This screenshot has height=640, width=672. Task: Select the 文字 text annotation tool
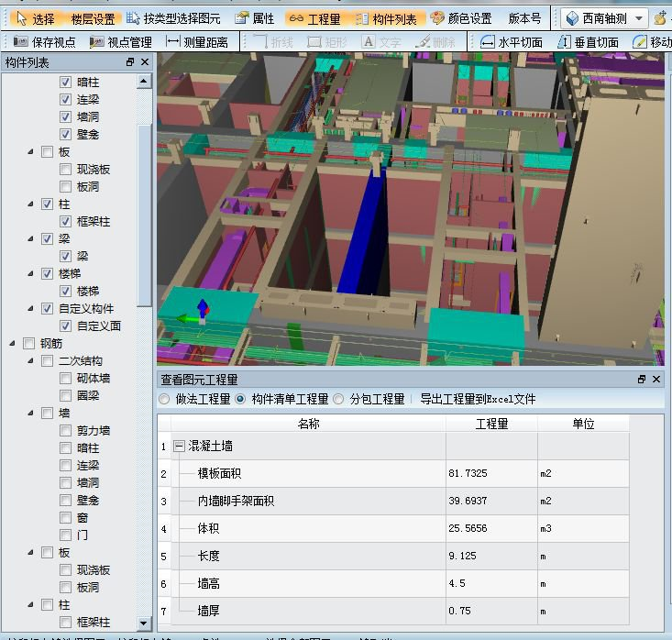coord(382,42)
